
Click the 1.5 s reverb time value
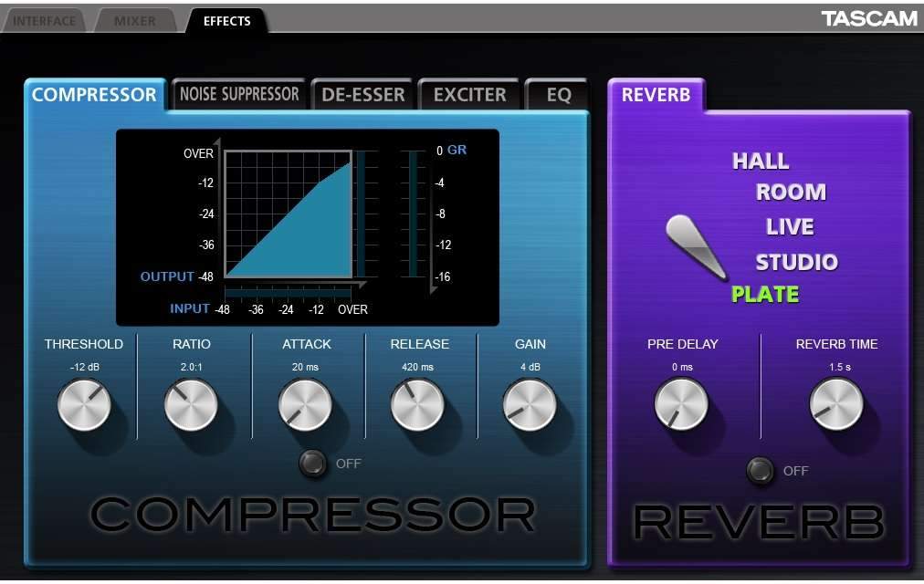tap(840, 367)
